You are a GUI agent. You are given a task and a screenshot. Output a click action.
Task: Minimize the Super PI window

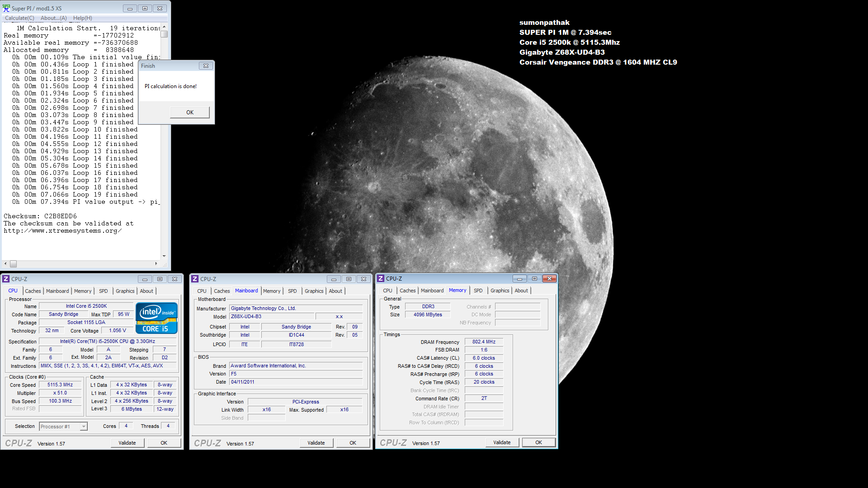130,8
